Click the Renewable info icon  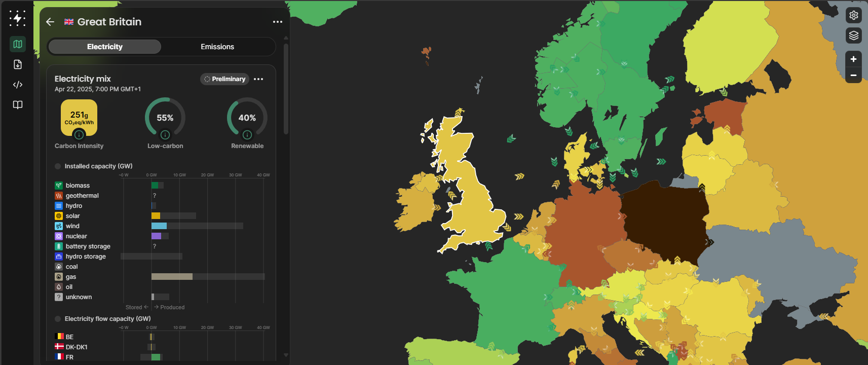(x=247, y=135)
